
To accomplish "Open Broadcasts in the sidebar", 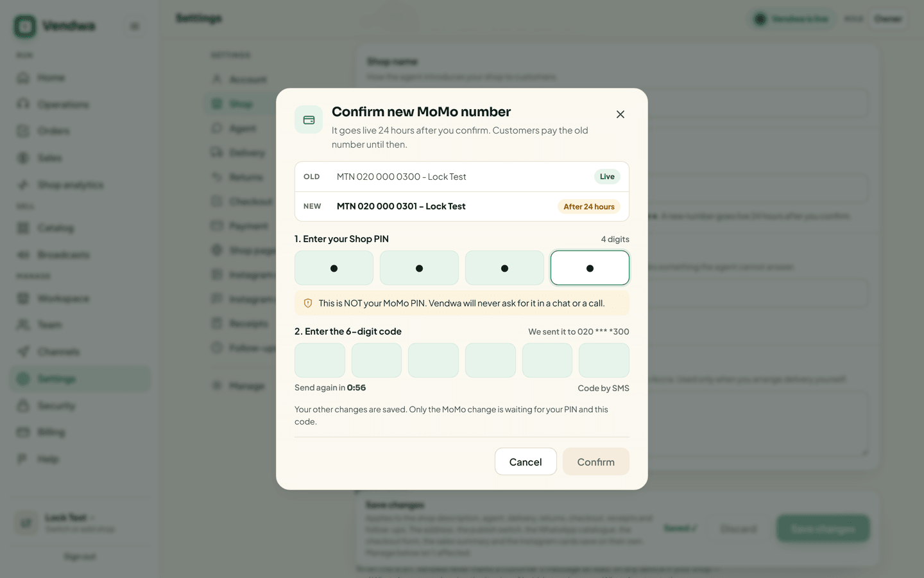I will (80, 255).
